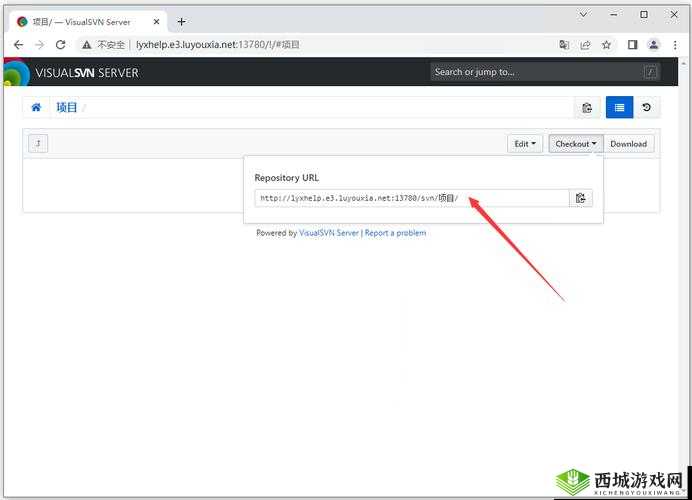The width and height of the screenshot is (692, 500).
Task: Open the history view icon
Action: [x=647, y=108]
